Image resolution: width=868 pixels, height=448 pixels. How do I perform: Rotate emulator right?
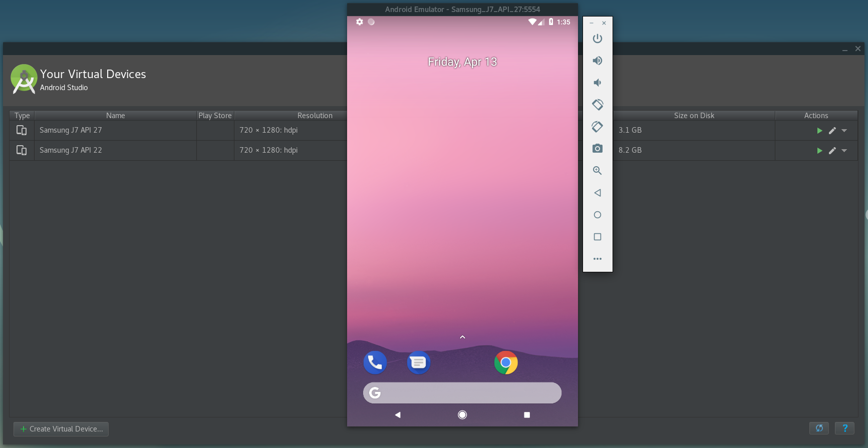[x=597, y=127]
